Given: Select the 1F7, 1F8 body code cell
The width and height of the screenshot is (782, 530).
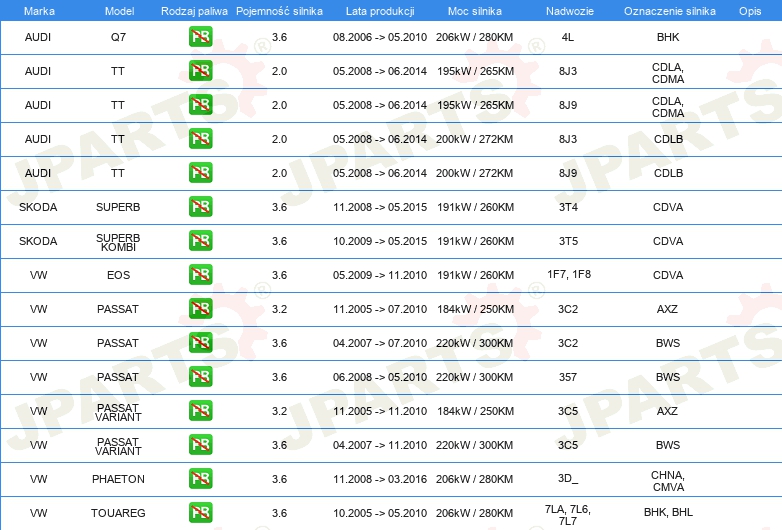Looking at the screenshot, I should click(569, 274).
